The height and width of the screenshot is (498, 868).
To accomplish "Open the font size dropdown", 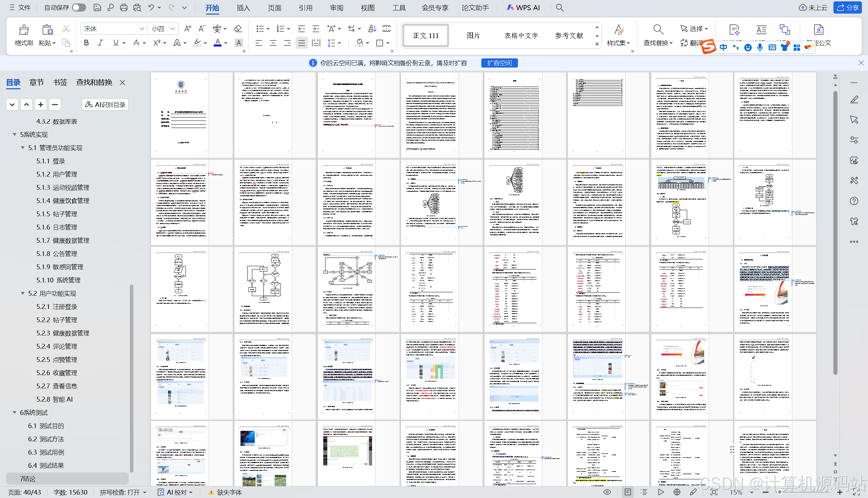I will pyautogui.click(x=173, y=29).
